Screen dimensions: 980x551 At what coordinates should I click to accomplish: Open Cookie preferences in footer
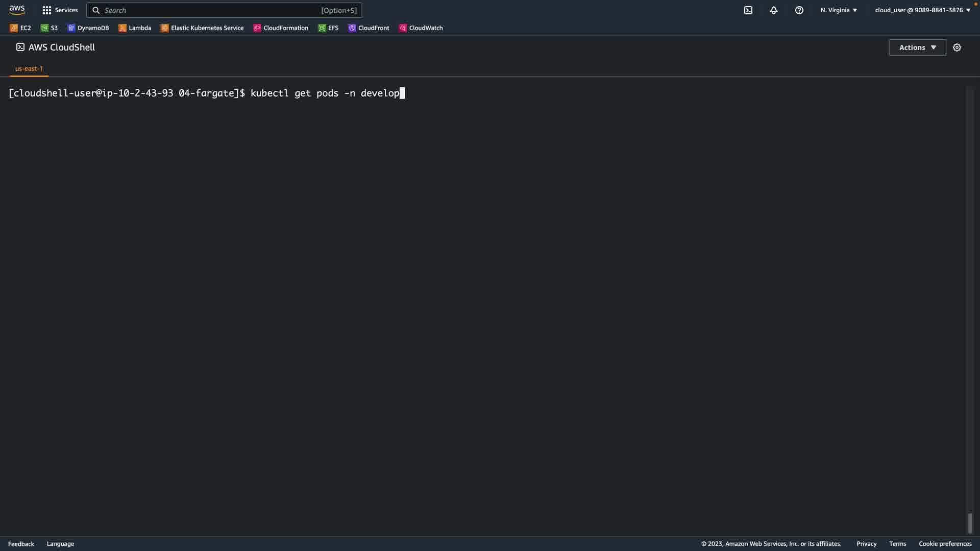pos(945,544)
